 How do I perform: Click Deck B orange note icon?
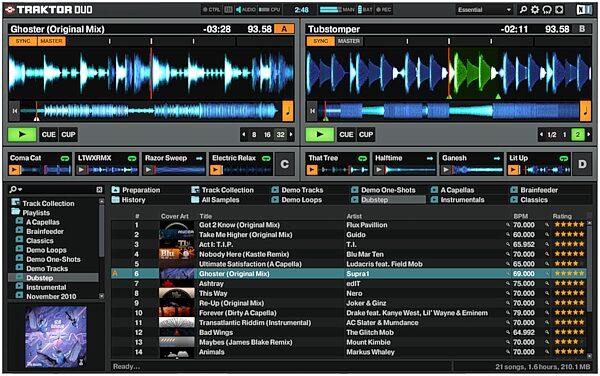click(585, 111)
